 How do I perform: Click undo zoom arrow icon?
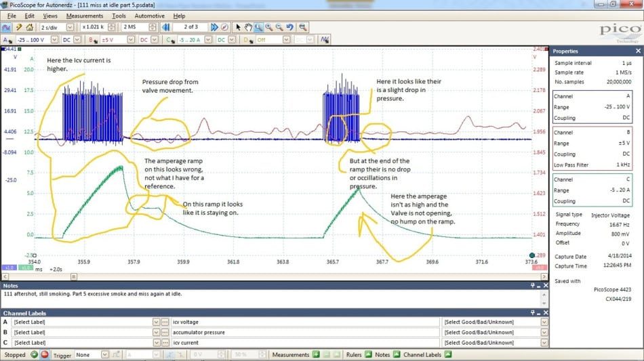click(x=290, y=27)
